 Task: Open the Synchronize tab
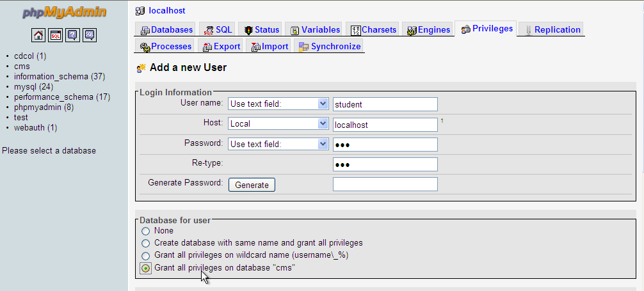330,47
